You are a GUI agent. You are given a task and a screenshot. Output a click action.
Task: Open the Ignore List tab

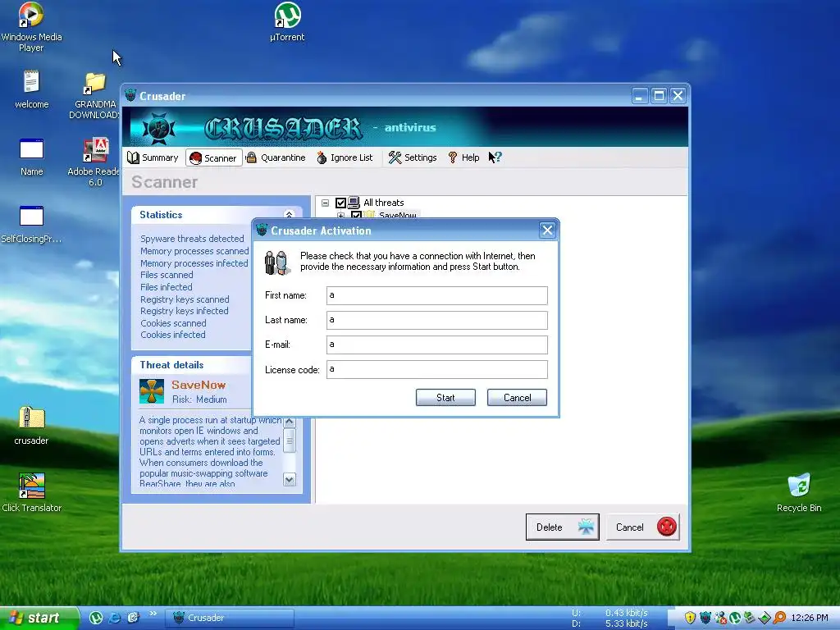point(345,157)
